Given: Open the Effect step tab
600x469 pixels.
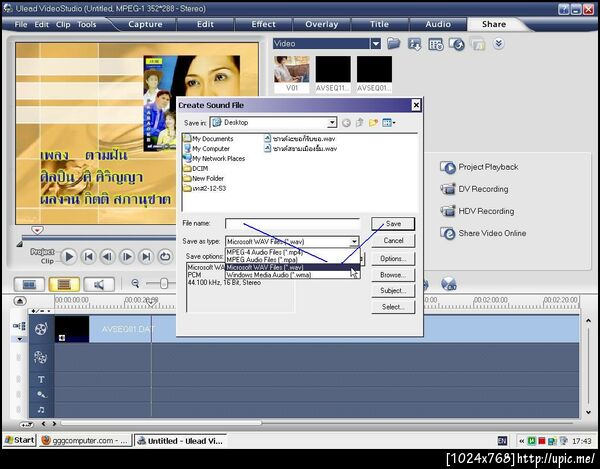Looking at the screenshot, I should click(x=263, y=24).
